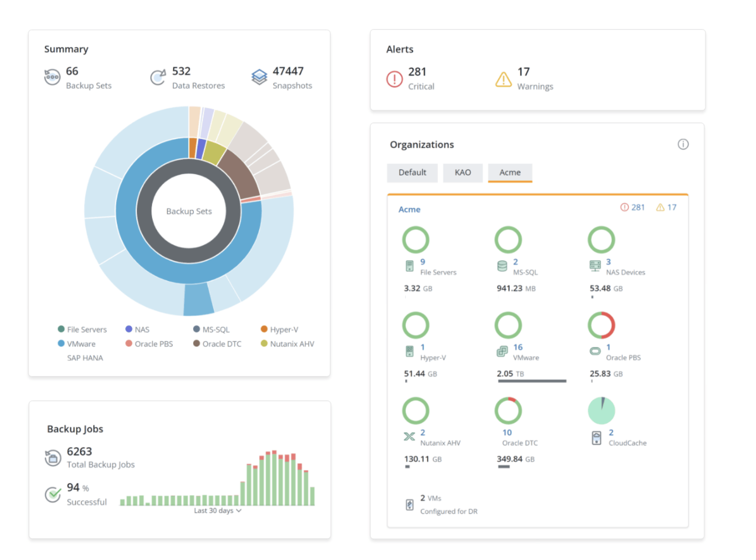The height and width of the screenshot is (560, 756).
Task: Select the Acme organization tab
Action: point(510,172)
